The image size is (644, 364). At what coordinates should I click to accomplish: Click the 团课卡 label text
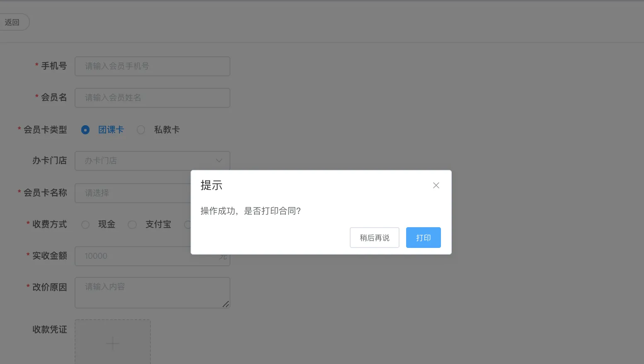point(111,130)
